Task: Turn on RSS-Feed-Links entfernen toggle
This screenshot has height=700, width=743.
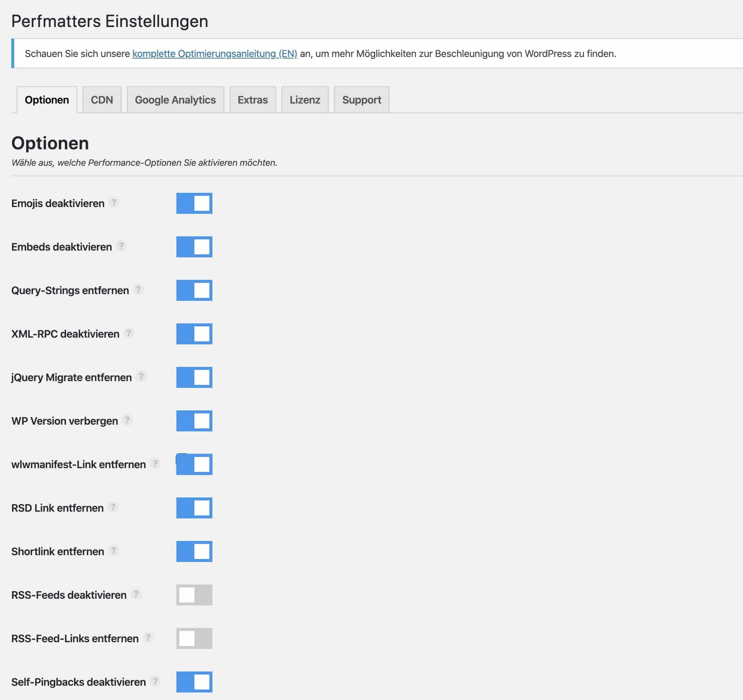Action: tap(194, 638)
